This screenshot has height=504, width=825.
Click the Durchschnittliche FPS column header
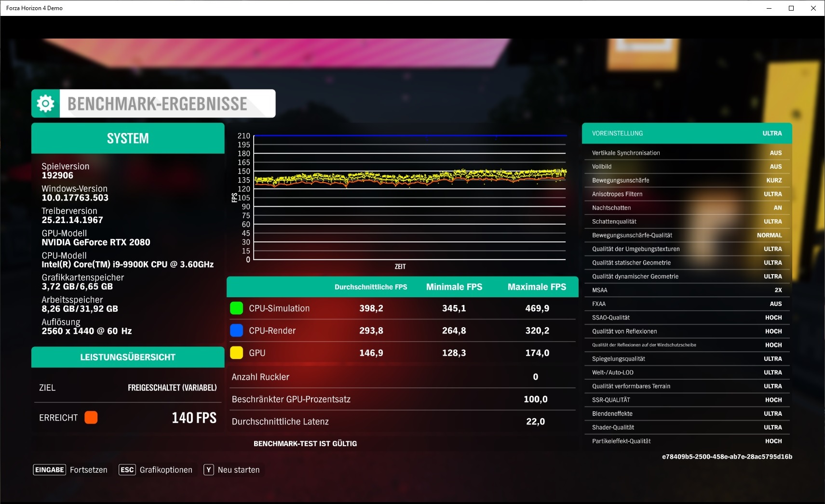click(371, 287)
